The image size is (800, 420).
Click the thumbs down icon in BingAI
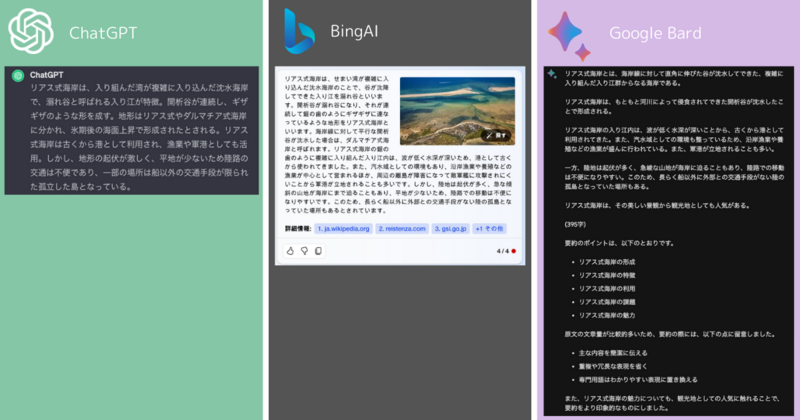[304, 251]
